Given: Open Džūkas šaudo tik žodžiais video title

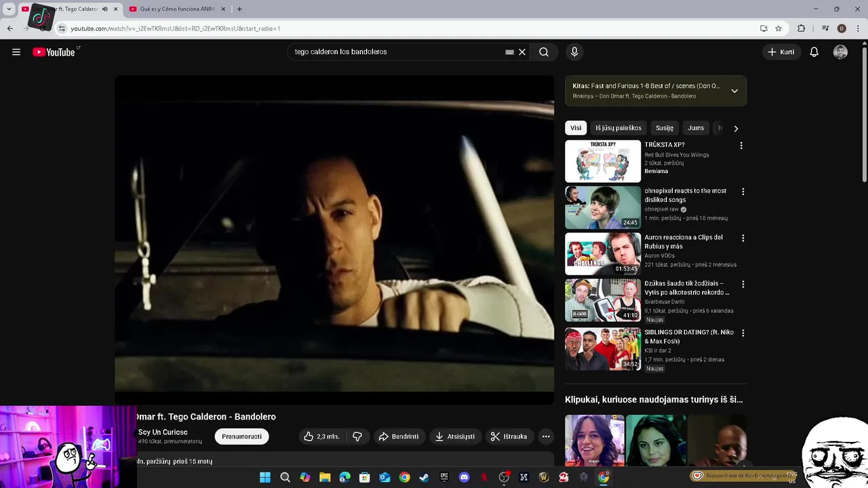Looking at the screenshot, I should click(687, 288).
